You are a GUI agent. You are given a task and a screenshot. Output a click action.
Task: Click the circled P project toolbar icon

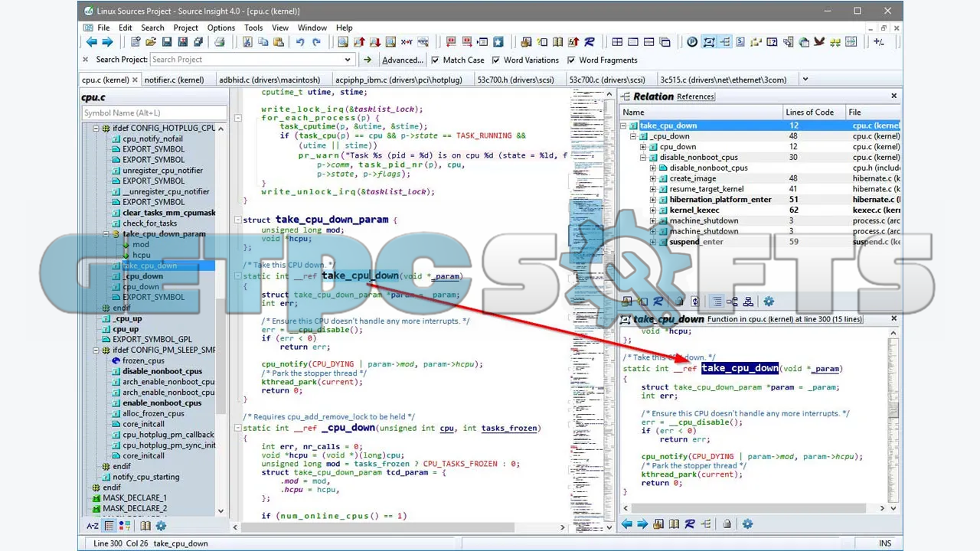coord(692,42)
